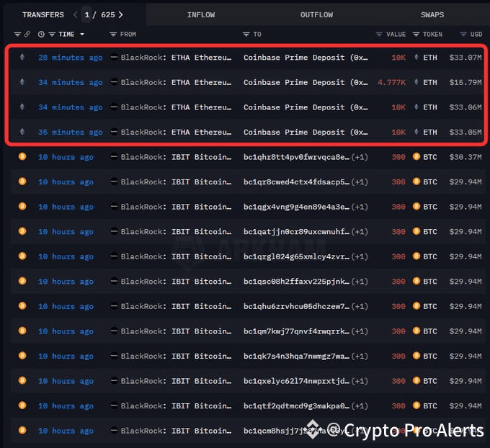Click BlackRock IBIT sender in bc1qk7s4n3hqa row
490x448 pixels.
(x=177, y=356)
